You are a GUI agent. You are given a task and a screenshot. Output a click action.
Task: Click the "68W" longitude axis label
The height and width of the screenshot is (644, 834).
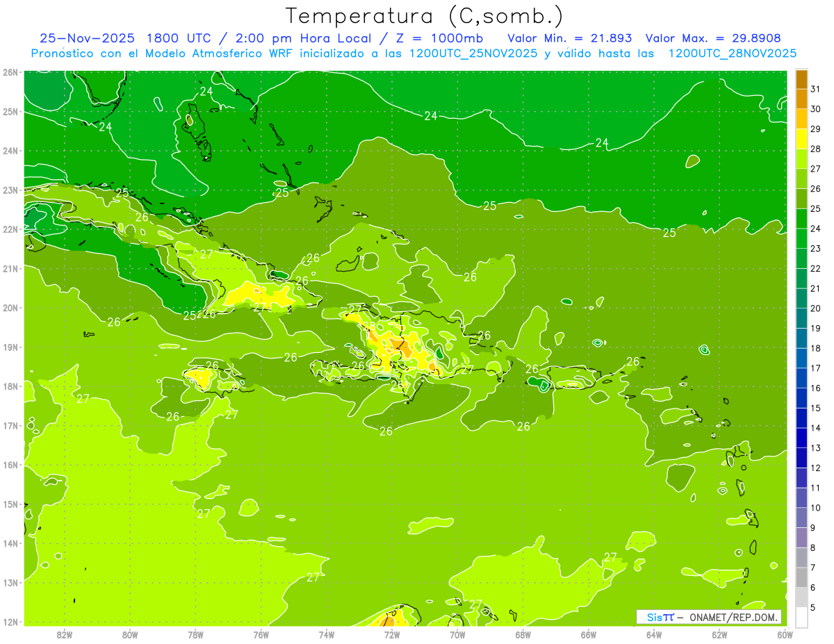point(523,634)
